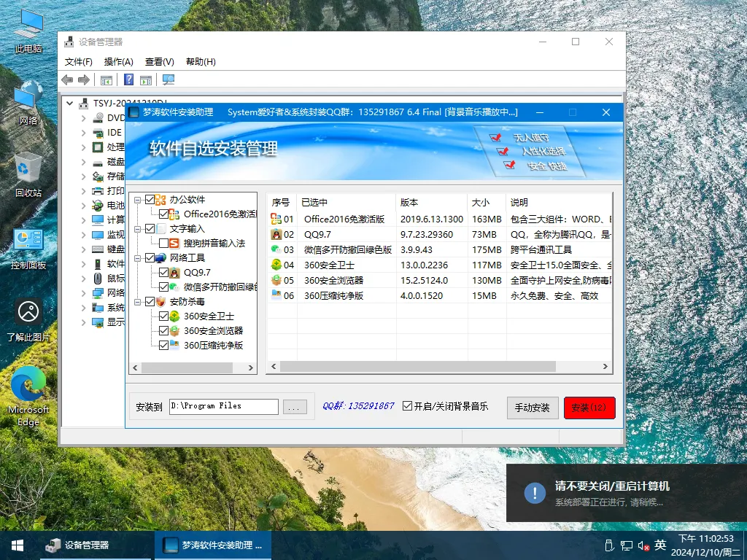Open the 查看 menu in Device Manager
Screen dimensions: 747x560
[158, 61]
